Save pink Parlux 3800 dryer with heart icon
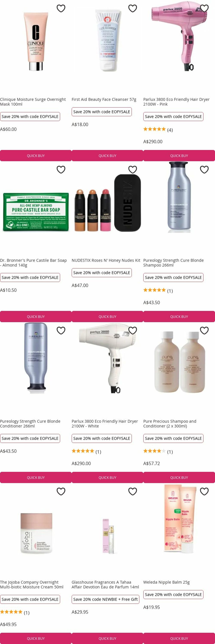This screenshot has width=215, height=644. [x=204, y=9]
